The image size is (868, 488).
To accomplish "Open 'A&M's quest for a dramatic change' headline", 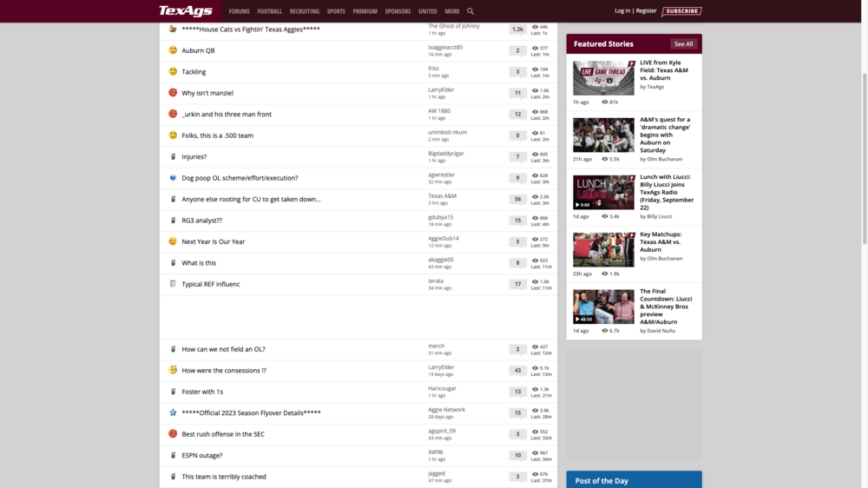I will [x=666, y=135].
